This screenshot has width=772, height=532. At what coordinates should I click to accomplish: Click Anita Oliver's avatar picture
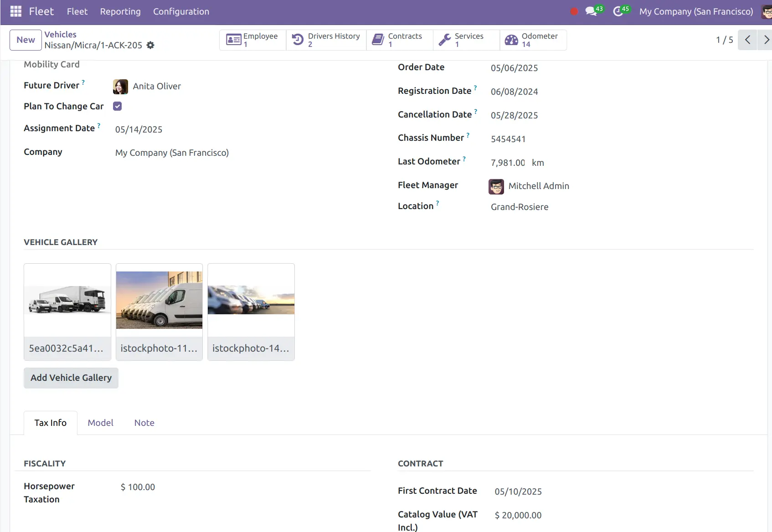pyautogui.click(x=121, y=87)
